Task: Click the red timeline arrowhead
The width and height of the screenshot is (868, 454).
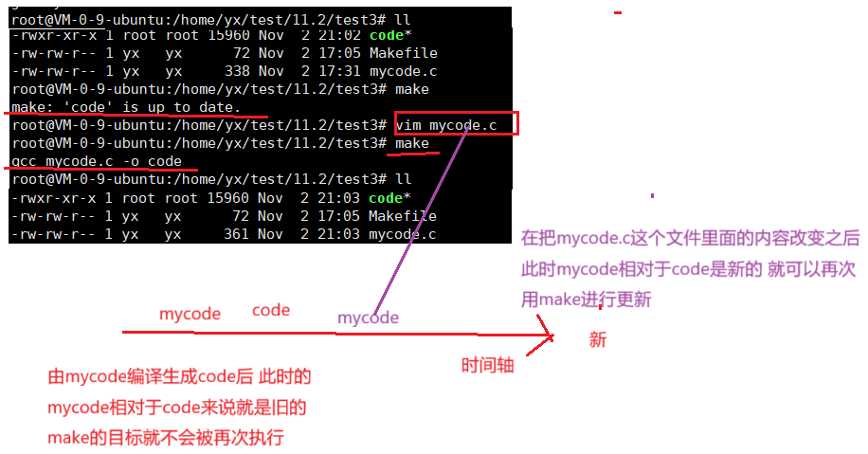Action: 541,335
